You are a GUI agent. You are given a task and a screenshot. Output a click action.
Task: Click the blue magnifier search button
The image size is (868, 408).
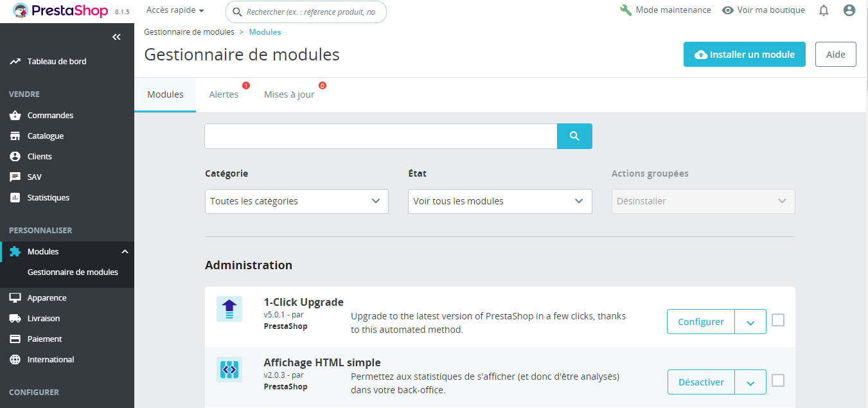tap(574, 136)
